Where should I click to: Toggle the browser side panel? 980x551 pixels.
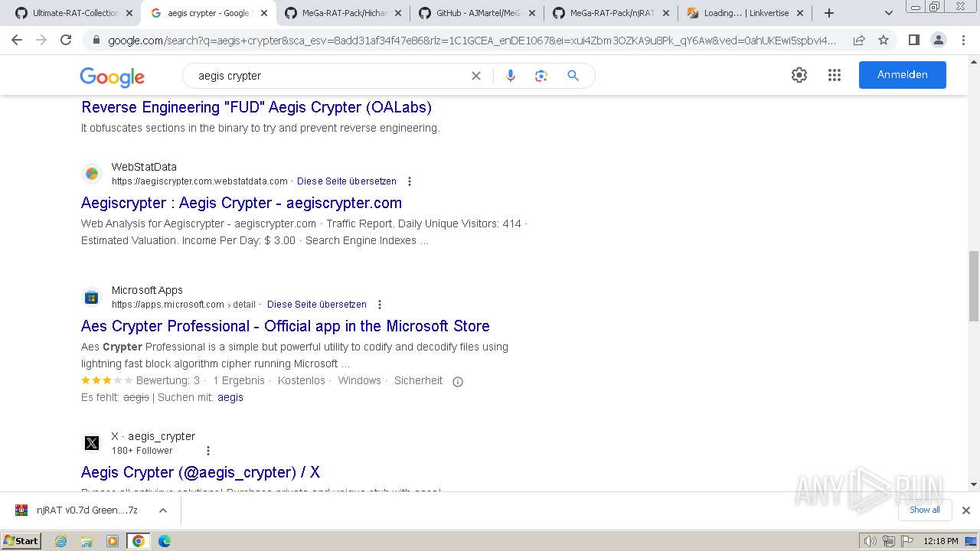[x=913, y=40]
